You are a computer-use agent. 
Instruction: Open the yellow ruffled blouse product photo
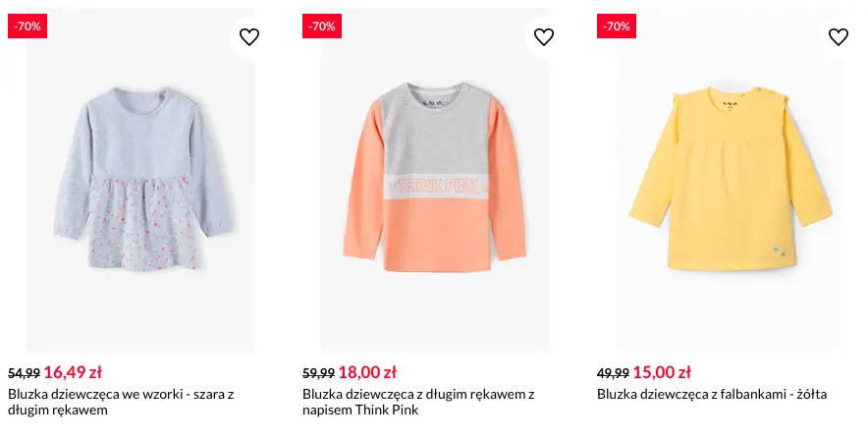tap(730, 187)
